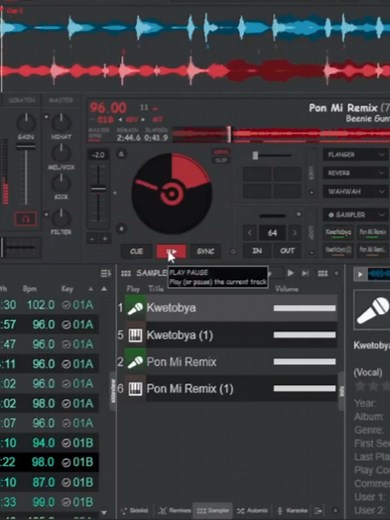The width and height of the screenshot is (390, 520).
Task: Set the loop IN point
Action: 257,251
